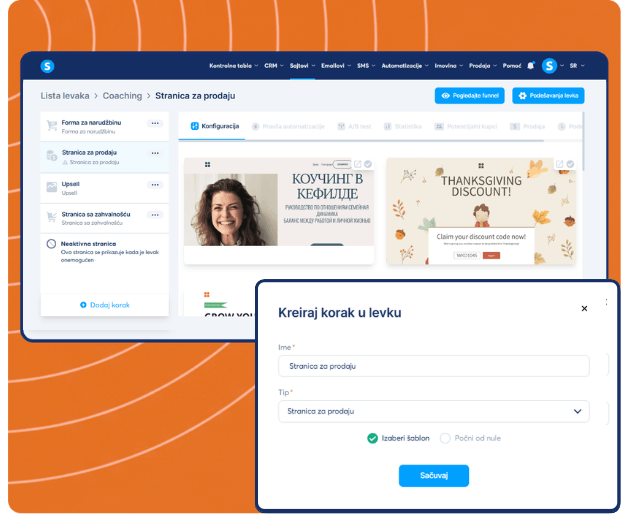Click the Ime input field
Viewport: 625px width, 516px height.
pos(434,366)
